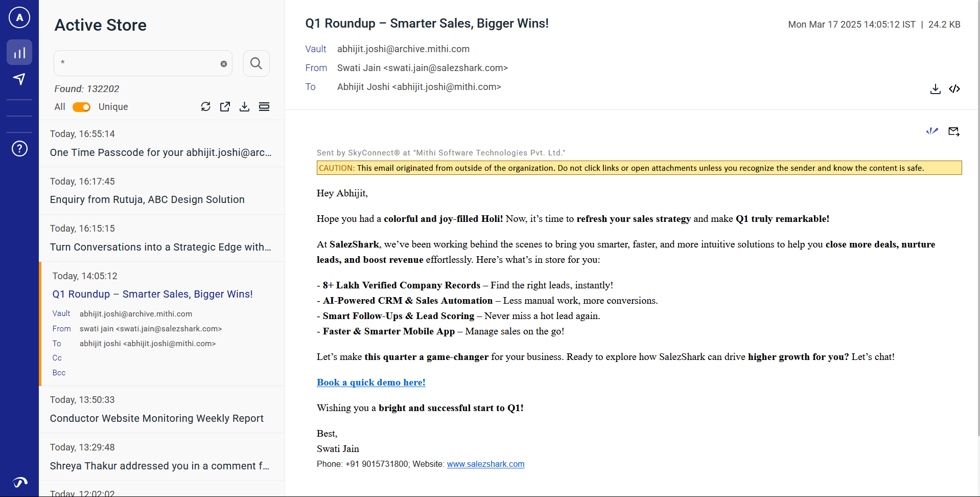Click the export results icon in list toolbar
This screenshot has width=980, height=497.
pos(225,106)
